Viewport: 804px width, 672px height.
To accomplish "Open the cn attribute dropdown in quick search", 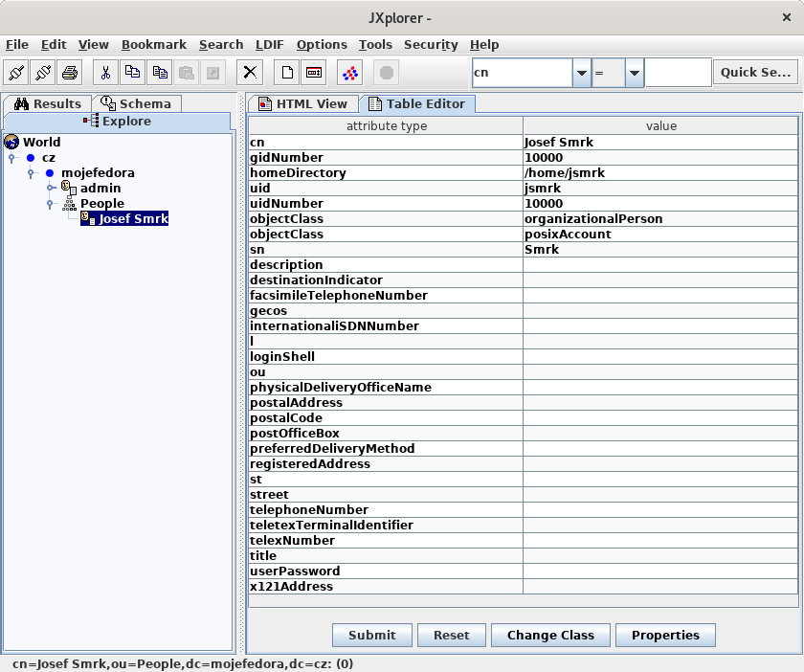I will click(581, 73).
